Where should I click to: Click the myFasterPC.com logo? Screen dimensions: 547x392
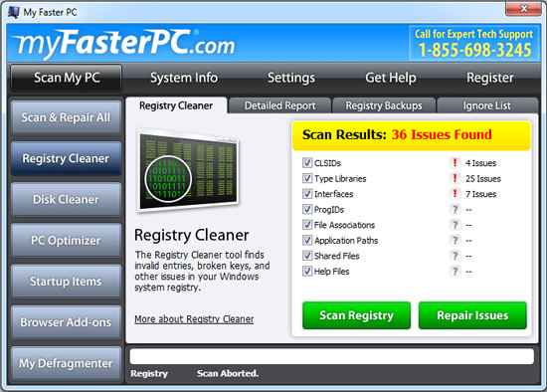pyautogui.click(x=124, y=44)
